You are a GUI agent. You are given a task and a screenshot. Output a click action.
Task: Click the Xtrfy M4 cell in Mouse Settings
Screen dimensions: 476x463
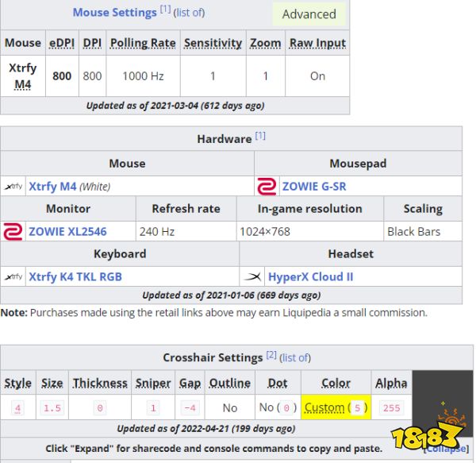click(23, 76)
